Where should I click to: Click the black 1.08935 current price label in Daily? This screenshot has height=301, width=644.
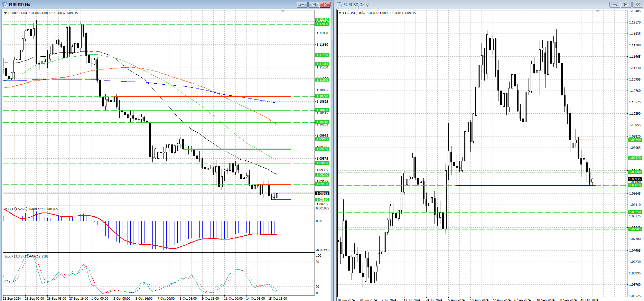point(635,179)
